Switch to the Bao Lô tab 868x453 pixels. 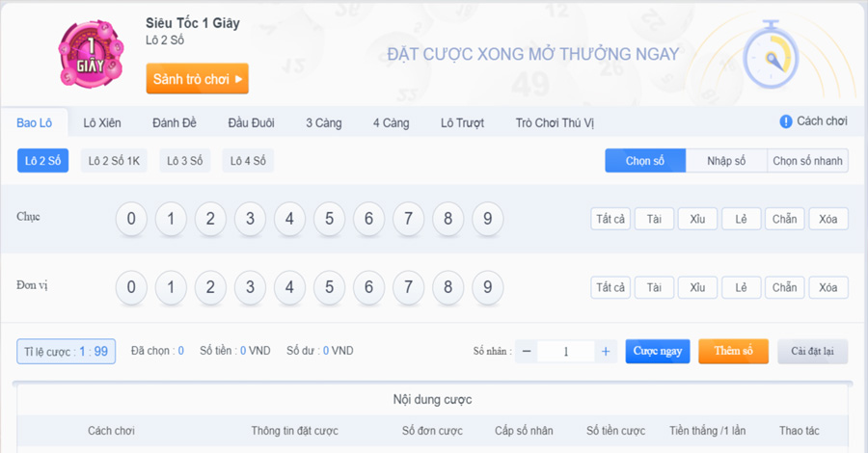point(35,122)
